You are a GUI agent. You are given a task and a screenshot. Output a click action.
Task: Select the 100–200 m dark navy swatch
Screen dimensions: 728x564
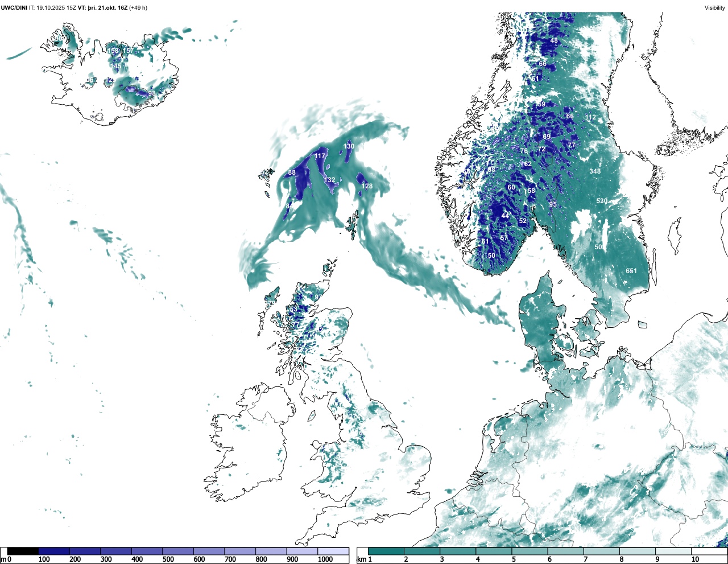tap(54, 551)
